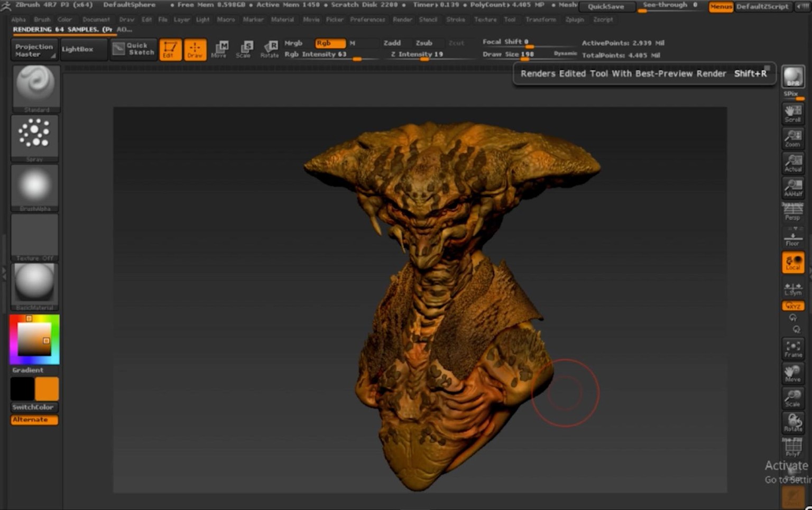This screenshot has width=812, height=510.
Task: Click the Quick Sketch button
Action: click(134, 49)
